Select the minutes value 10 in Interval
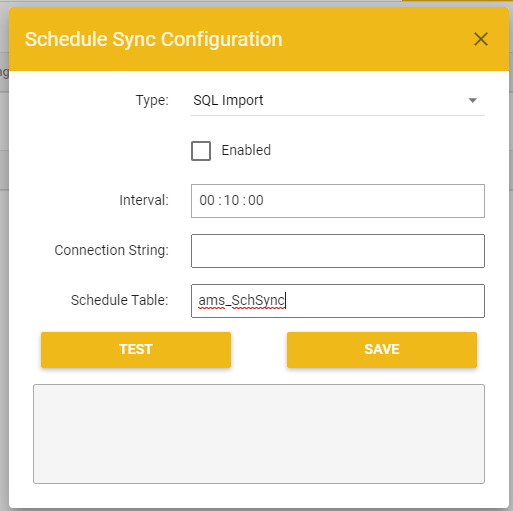Screen dimensions: 513x511 pyautogui.click(x=231, y=200)
